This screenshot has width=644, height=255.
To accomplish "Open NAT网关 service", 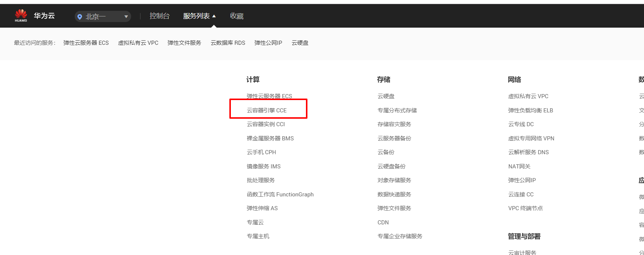I will pos(519,167).
